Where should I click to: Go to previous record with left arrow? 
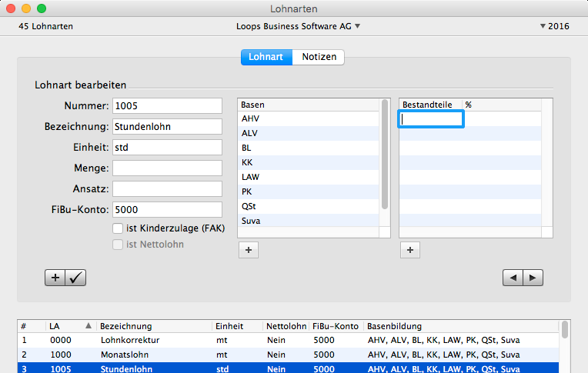tap(512, 278)
